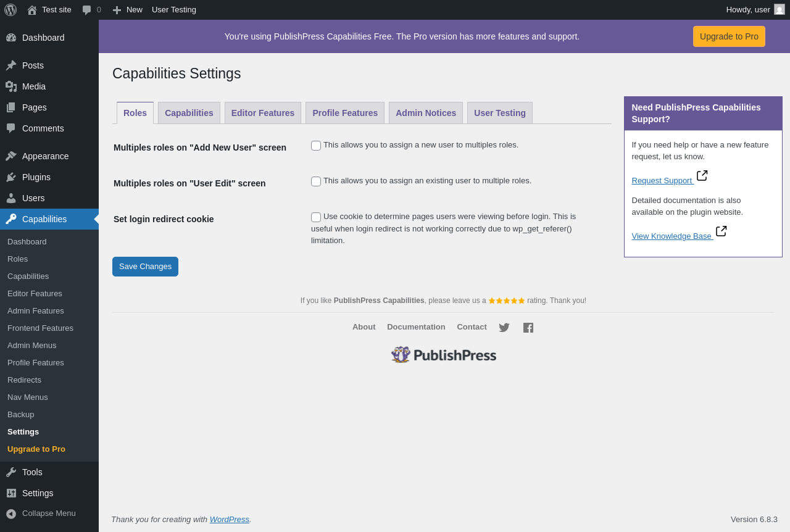Screen dimensions: 790x532
Task: Click the Users person icon
Action: [11, 198]
